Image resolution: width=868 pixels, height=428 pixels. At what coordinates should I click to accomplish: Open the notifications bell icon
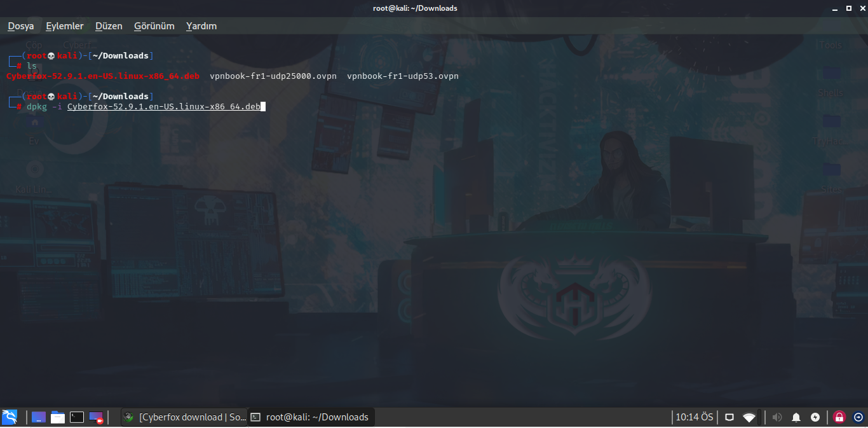pyautogui.click(x=796, y=417)
